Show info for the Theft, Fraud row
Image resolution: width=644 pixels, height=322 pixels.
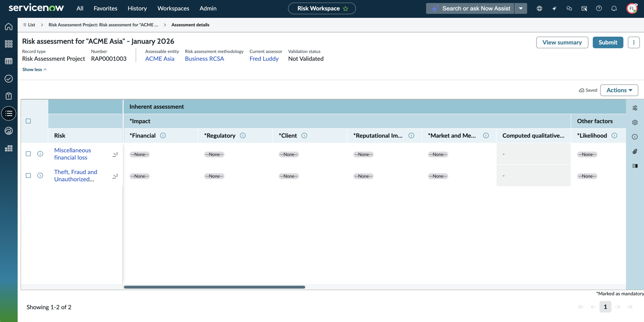(x=40, y=175)
